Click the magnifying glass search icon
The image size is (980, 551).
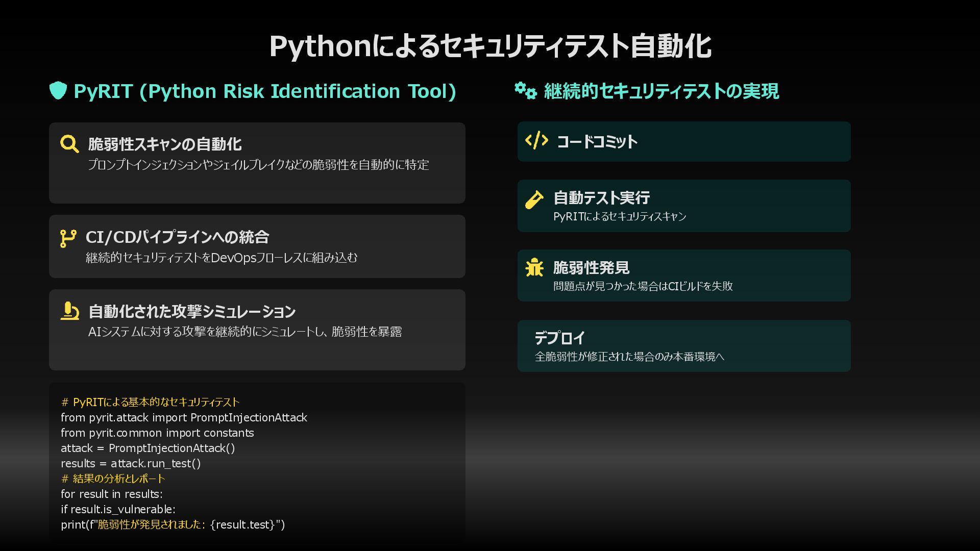point(69,144)
